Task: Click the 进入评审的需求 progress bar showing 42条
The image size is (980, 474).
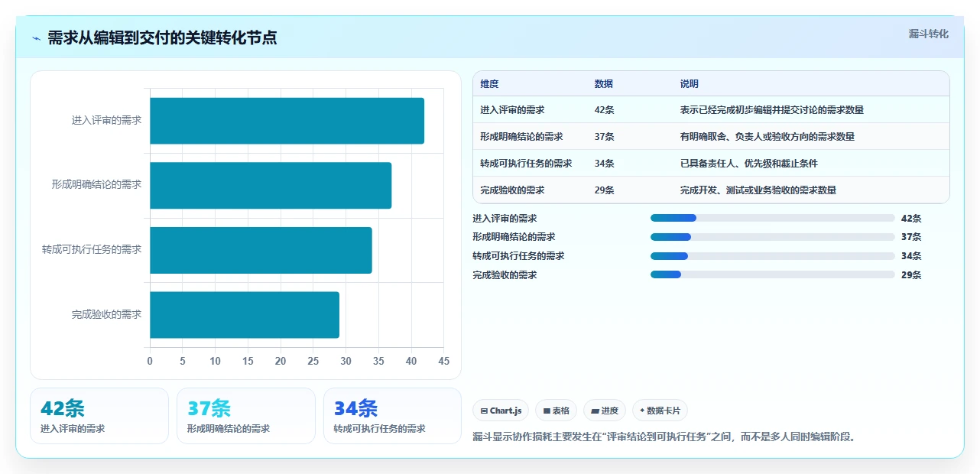Action: pyautogui.click(x=772, y=218)
